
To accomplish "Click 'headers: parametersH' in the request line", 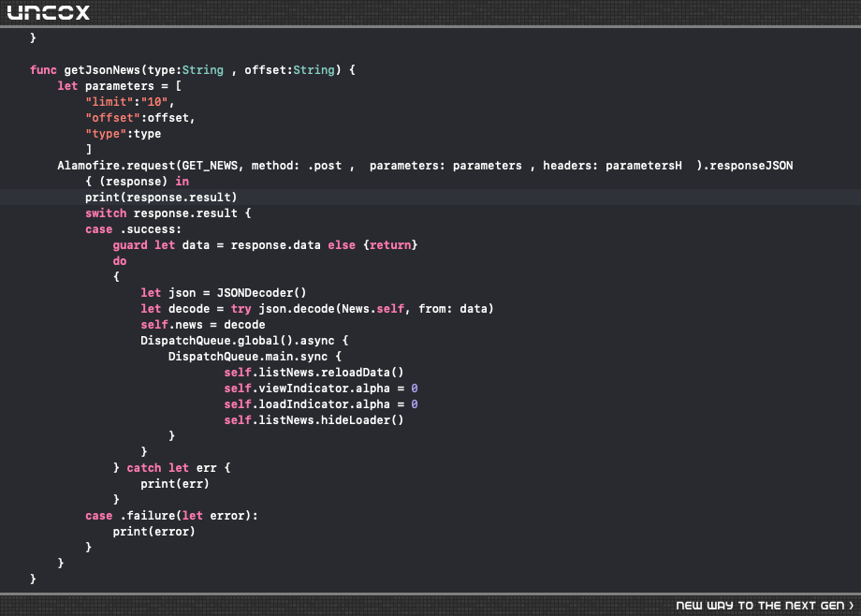I will (612, 166).
